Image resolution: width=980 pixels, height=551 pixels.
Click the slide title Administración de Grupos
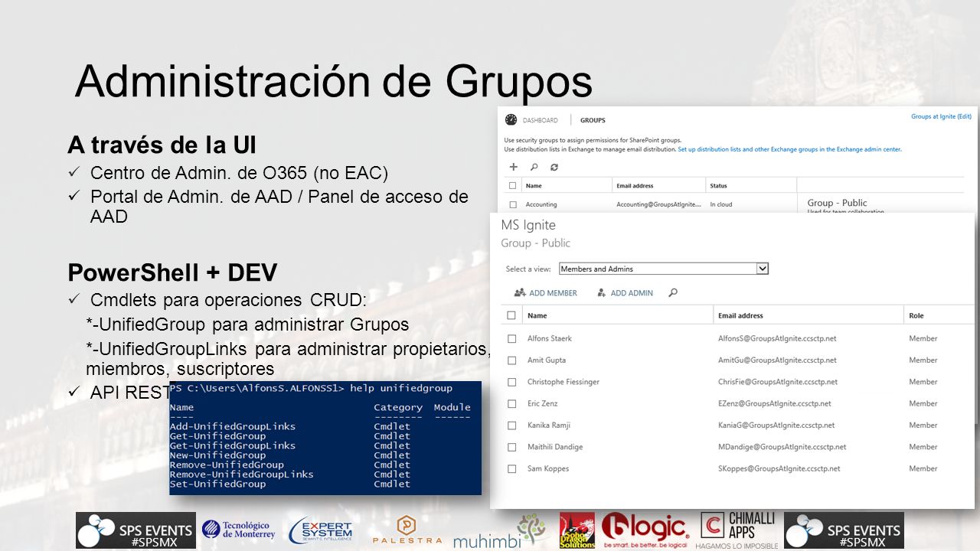tap(334, 81)
